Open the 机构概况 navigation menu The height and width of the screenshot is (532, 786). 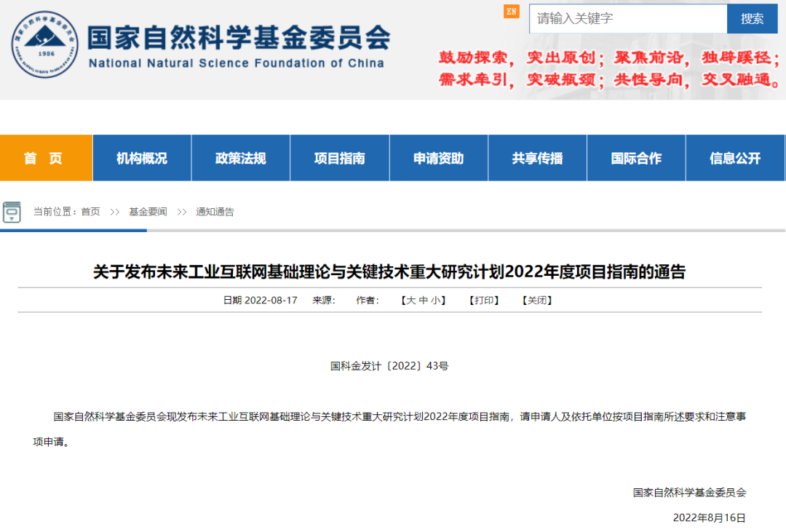tap(142, 158)
